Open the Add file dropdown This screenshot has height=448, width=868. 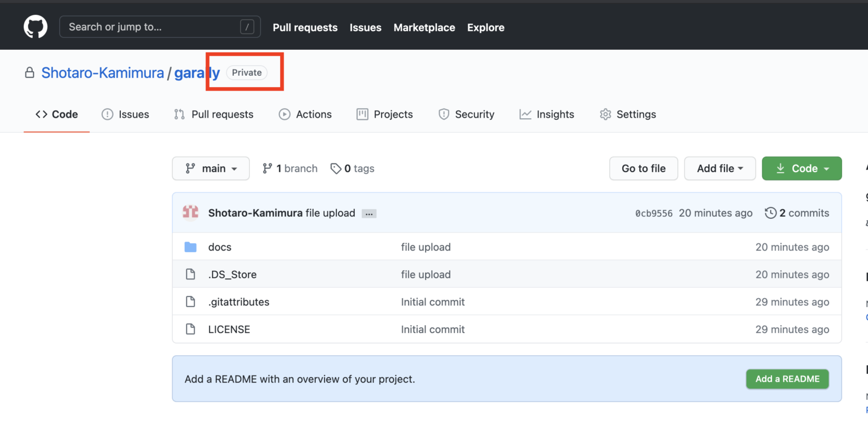point(719,169)
